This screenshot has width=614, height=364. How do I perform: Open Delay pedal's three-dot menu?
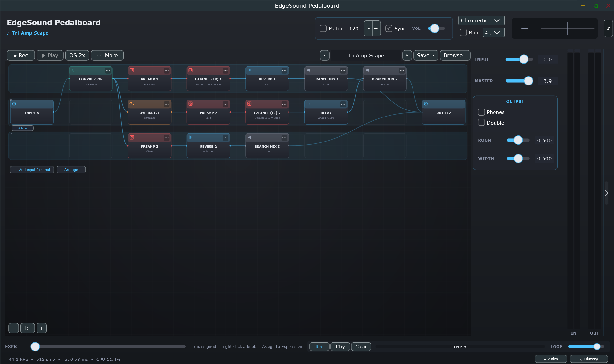coord(343,104)
